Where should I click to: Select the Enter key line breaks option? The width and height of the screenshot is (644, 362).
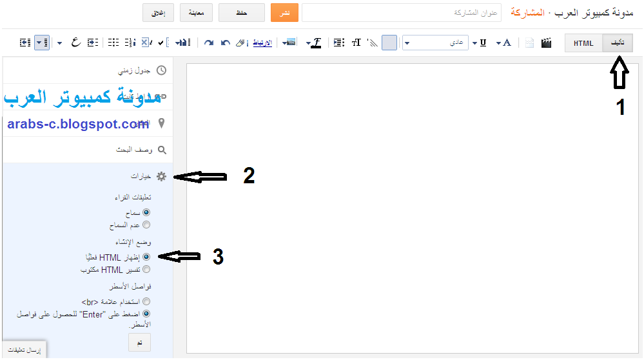(146, 314)
